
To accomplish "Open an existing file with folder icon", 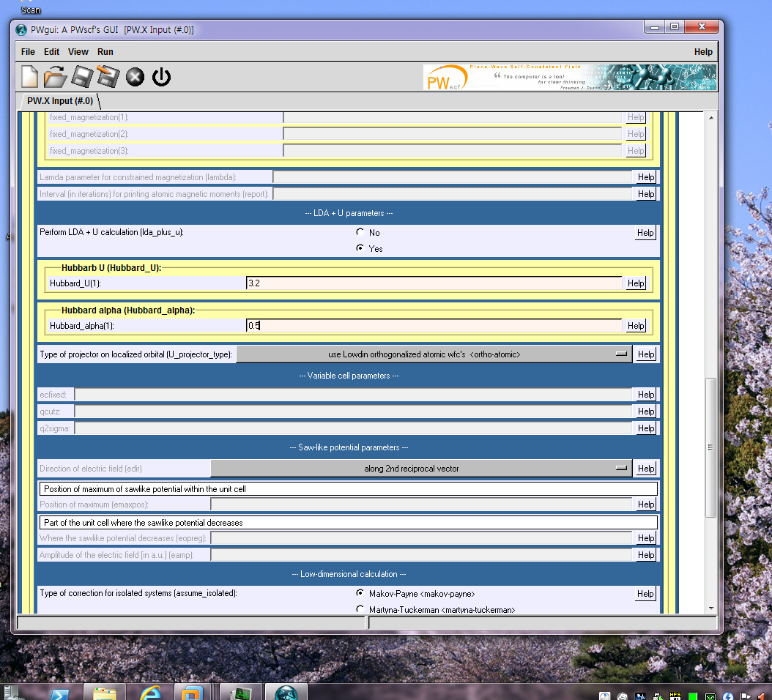I will tap(55, 76).
